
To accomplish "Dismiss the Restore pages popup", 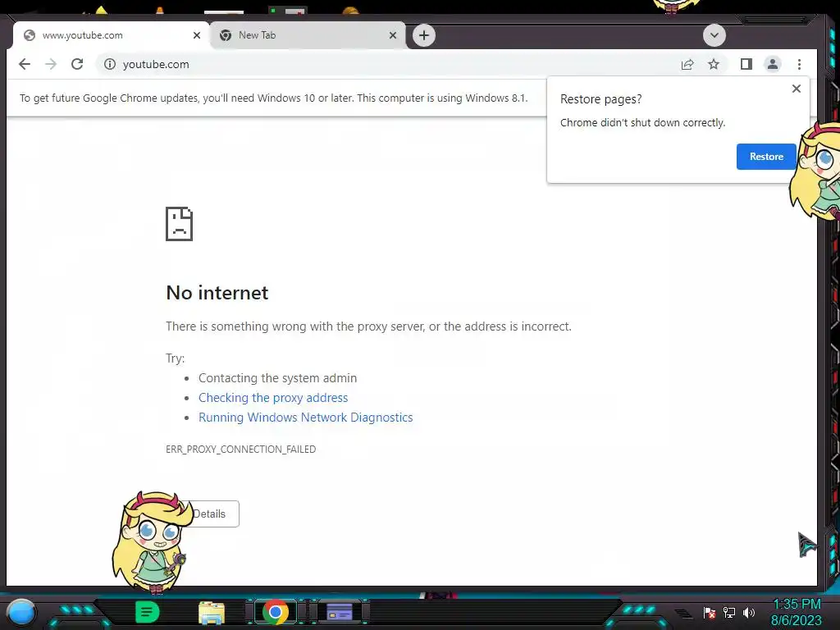I will [796, 89].
